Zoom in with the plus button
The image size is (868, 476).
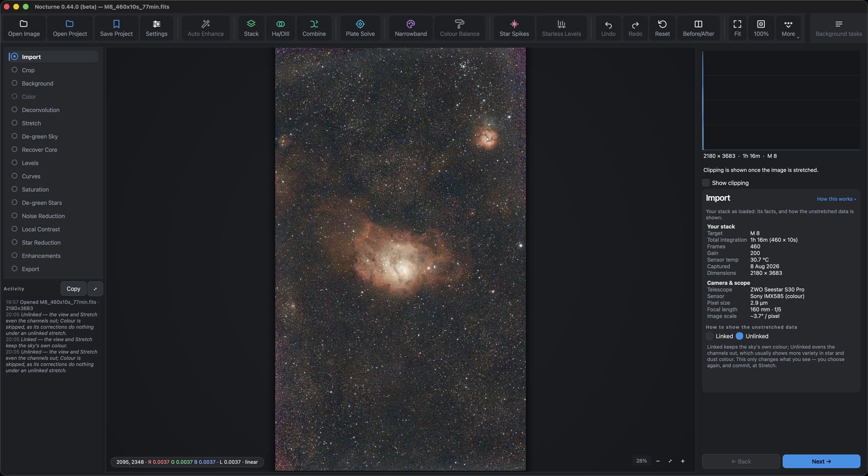coord(683,461)
